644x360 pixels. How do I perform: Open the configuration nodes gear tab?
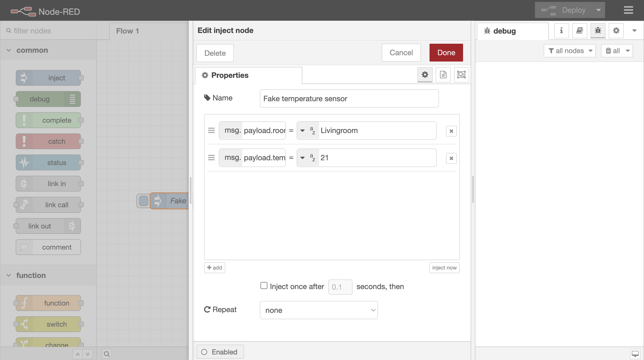[616, 30]
